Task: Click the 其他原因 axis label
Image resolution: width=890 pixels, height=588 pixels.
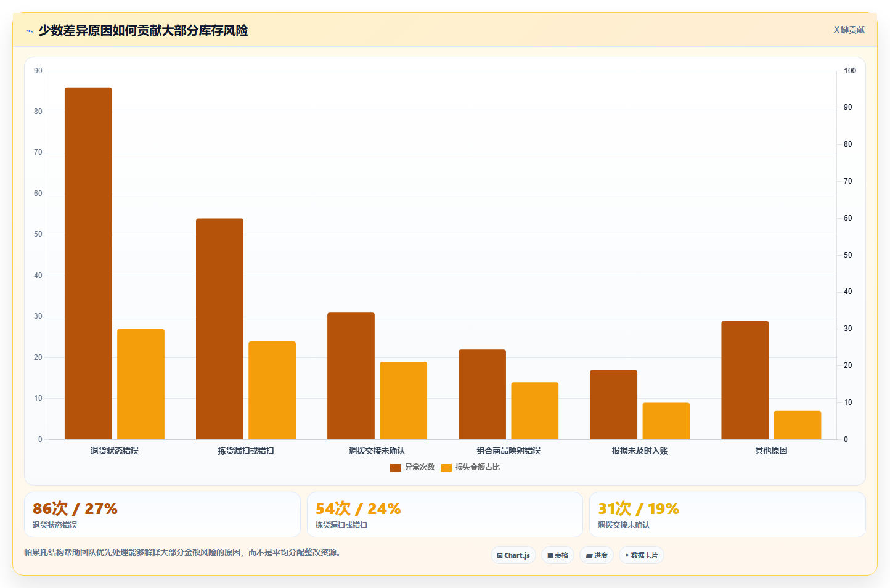Action: click(x=771, y=451)
